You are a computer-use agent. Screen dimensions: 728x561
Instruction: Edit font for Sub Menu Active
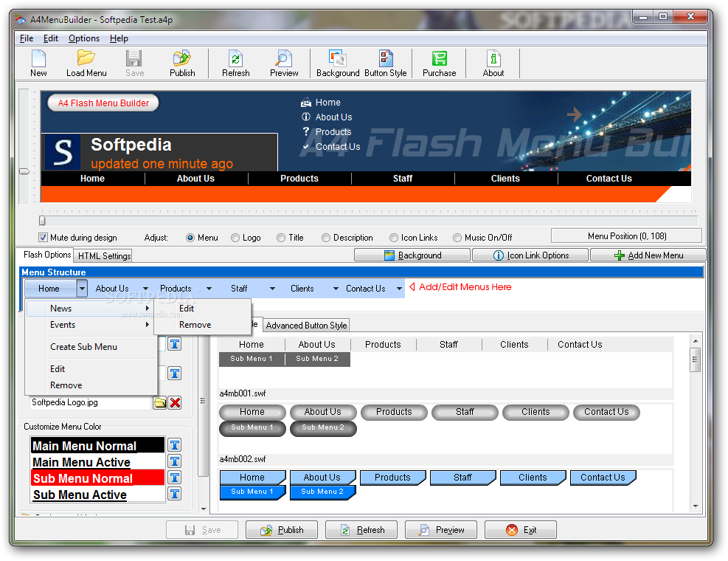coord(175,494)
